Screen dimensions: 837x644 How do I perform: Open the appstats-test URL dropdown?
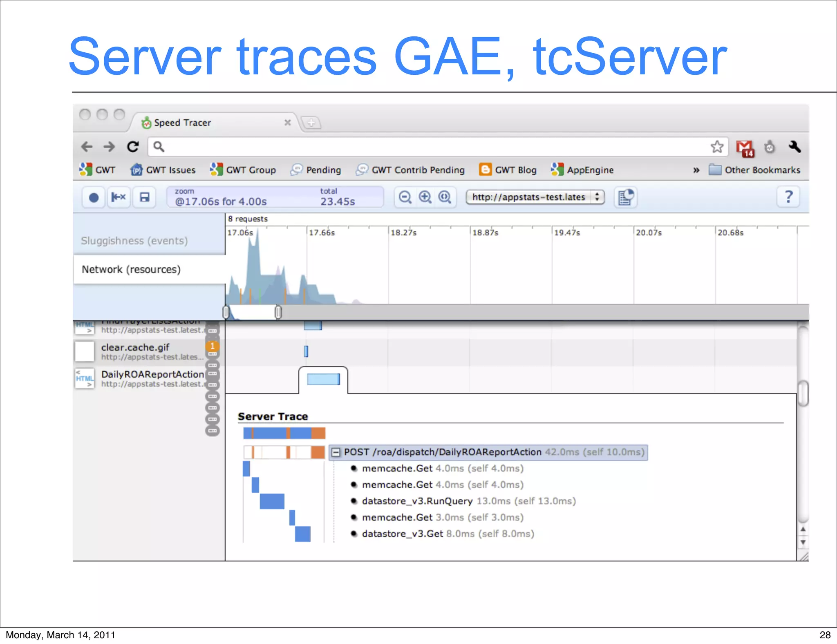coord(535,197)
